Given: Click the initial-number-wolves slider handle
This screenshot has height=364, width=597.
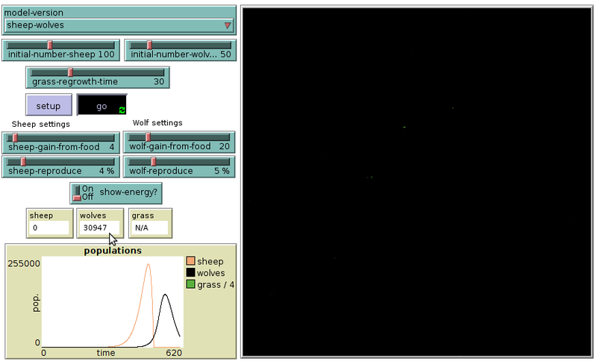Looking at the screenshot, I should (149, 45).
